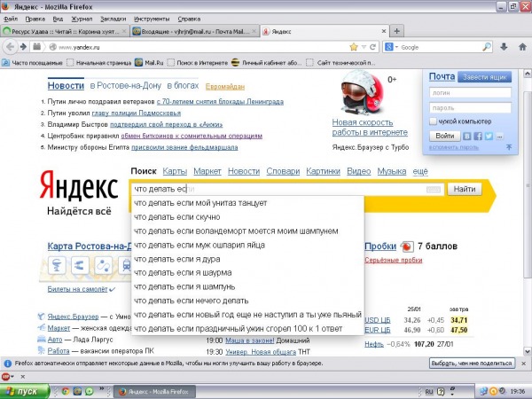Open the Mail.Ru bookmark in bookmarks toolbar
Image resolution: width=532 pixels, height=399 pixels.
click(149, 62)
